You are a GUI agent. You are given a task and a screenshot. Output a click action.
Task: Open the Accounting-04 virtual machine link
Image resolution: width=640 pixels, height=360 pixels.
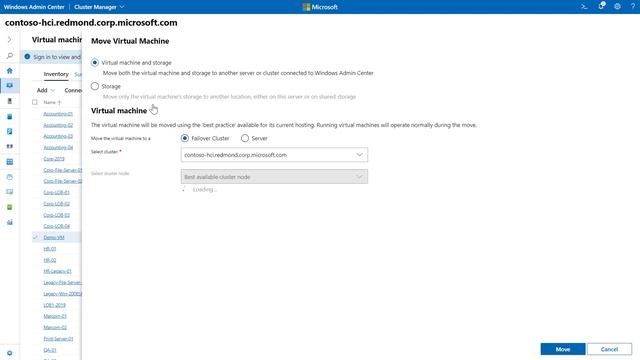point(58,148)
